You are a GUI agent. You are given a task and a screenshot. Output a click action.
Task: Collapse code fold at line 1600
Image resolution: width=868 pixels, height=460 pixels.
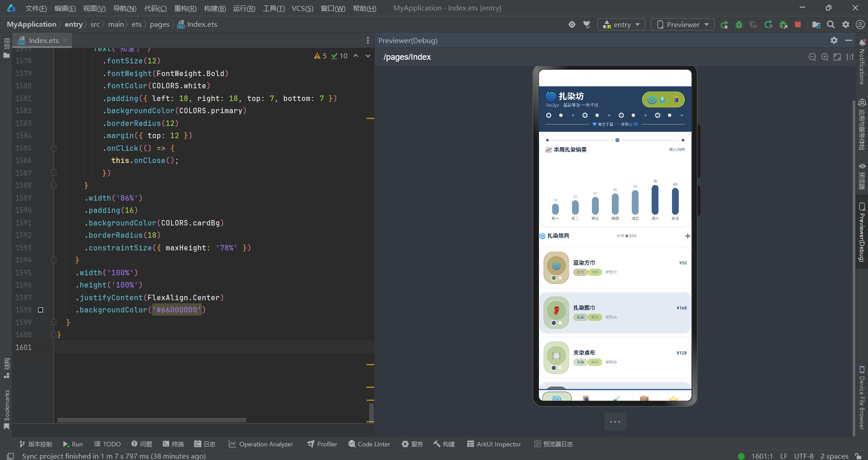pyautogui.click(x=53, y=335)
